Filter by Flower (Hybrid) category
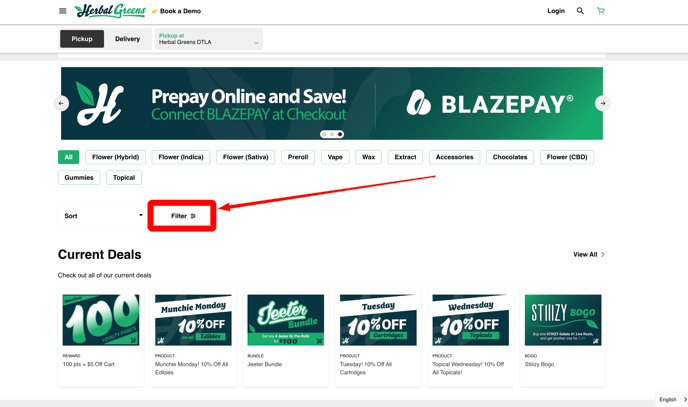 coord(115,157)
